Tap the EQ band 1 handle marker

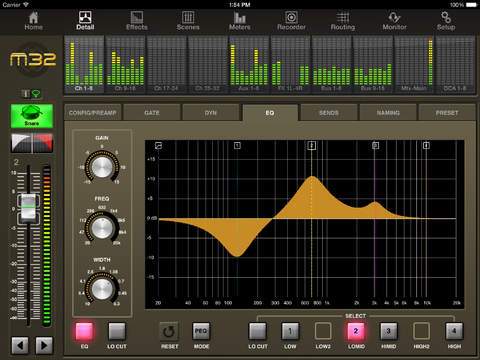click(x=237, y=145)
